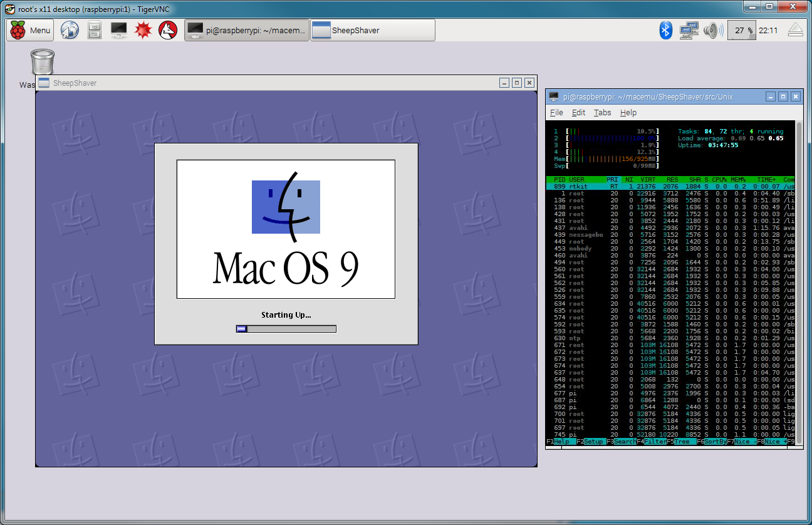Open the terminal File menu
The width and height of the screenshot is (812, 525).
tap(556, 113)
